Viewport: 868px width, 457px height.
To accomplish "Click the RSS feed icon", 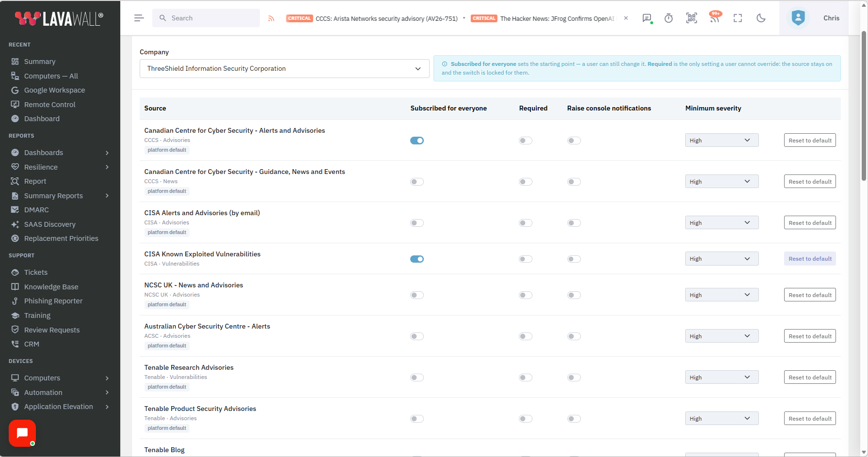I will click(x=271, y=18).
